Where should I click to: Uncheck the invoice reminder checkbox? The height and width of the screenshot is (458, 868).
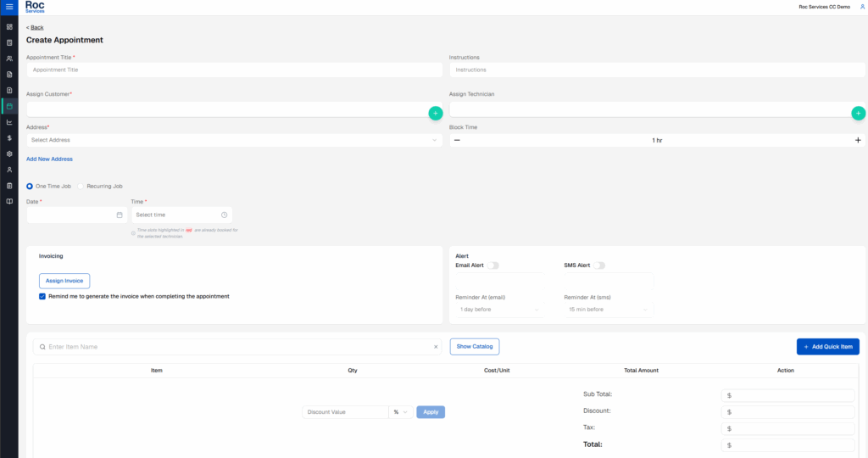tap(42, 296)
